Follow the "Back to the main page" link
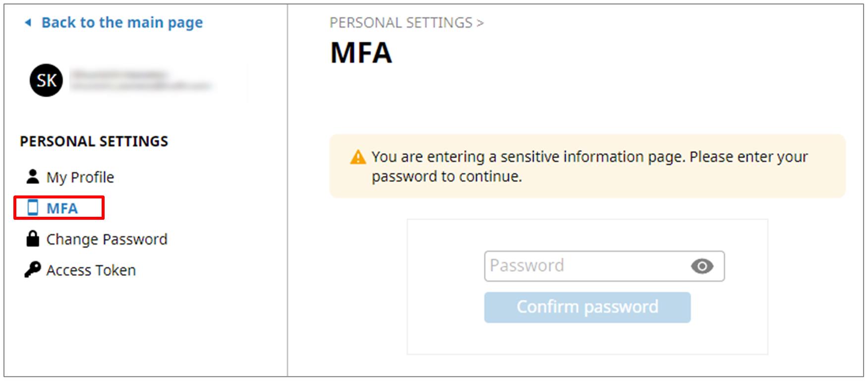 coord(122,22)
